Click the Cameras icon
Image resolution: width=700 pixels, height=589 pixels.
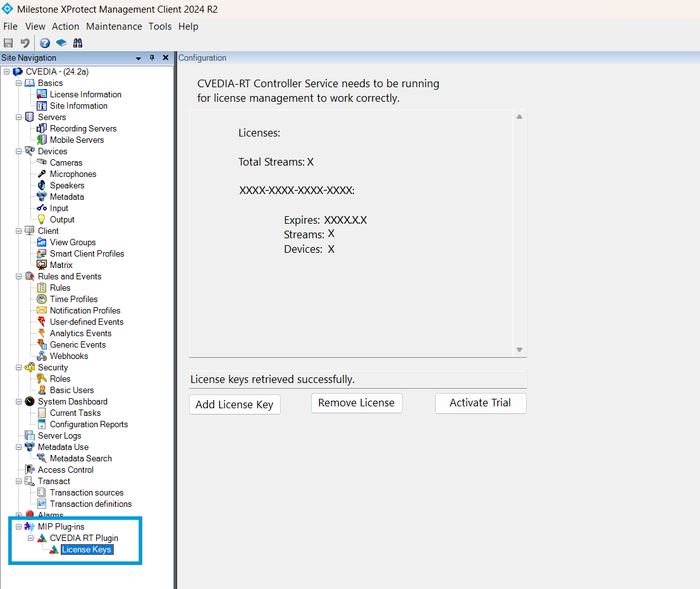pyautogui.click(x=42, y=162)
